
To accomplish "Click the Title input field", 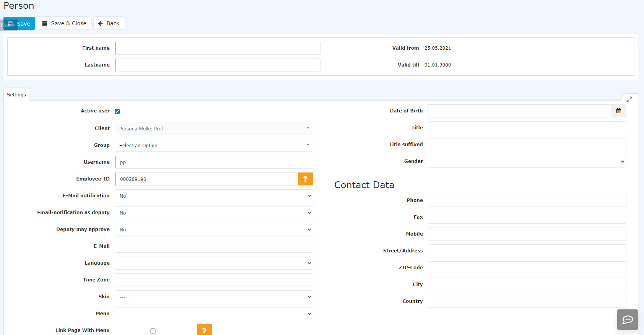I will (527, 128).
